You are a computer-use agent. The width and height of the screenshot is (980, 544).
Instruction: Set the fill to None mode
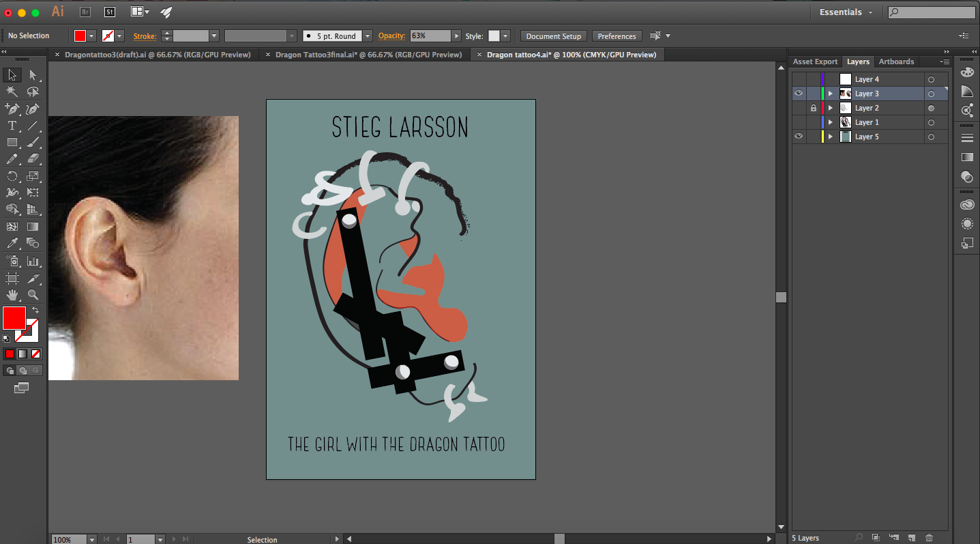tap(36, 354)
